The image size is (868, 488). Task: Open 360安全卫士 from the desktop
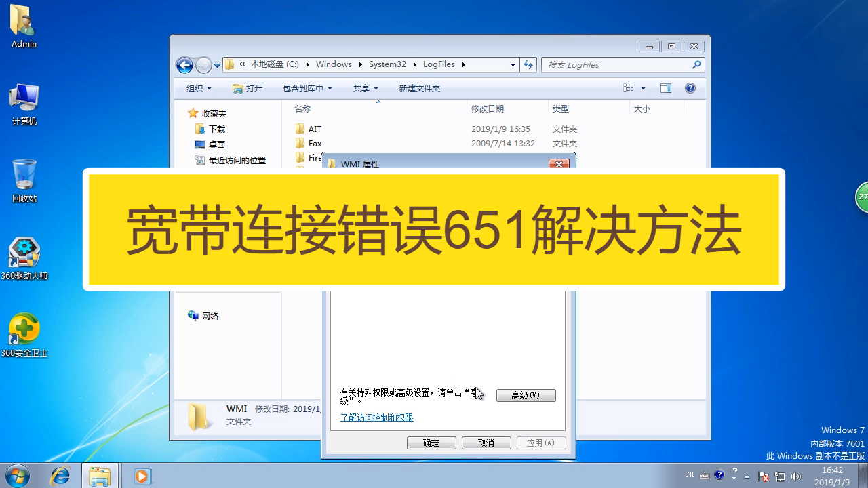tap(24, 325)
